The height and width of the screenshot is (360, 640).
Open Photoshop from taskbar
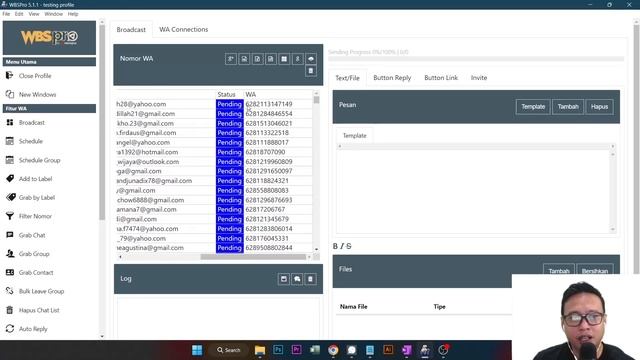tap(278, 350)
